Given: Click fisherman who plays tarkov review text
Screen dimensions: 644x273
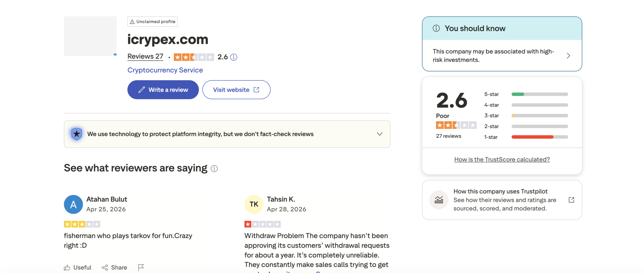Looking at the screenshot, I should click(128, 241).
